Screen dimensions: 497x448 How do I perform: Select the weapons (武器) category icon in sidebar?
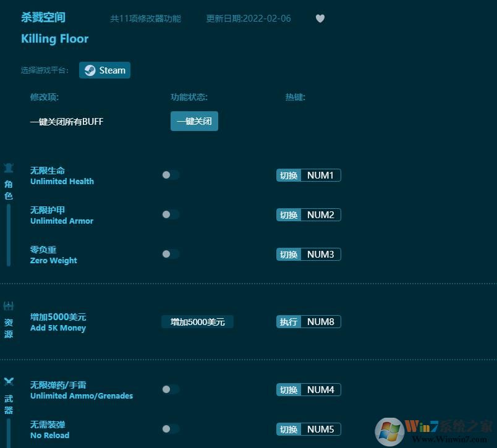click(x=9, y=381)
